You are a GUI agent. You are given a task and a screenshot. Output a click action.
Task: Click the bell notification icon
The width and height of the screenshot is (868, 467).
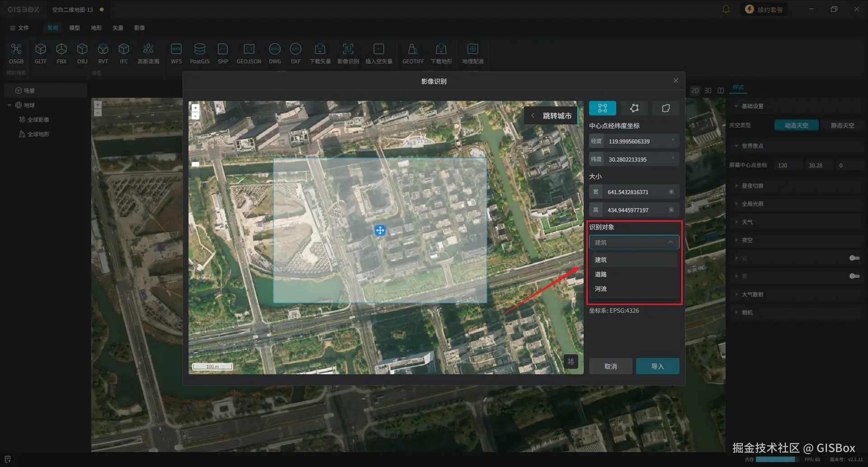click(726, 10)
